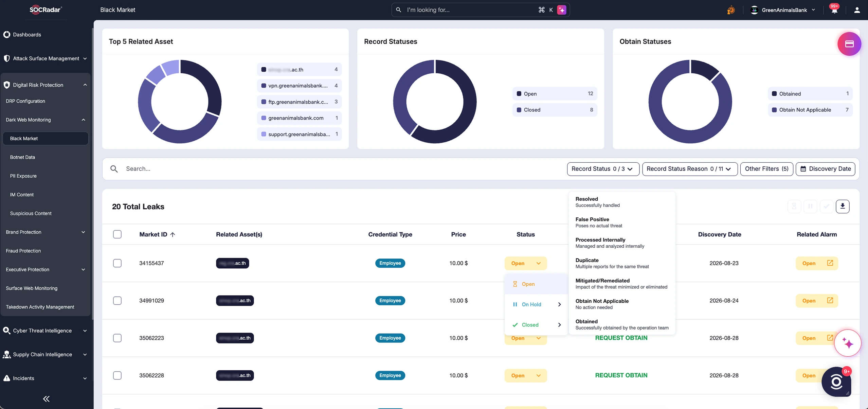The height and width of the screenshot is (409, 868).
Task: Click the hourglass bulk status icon
Action: coord(794,206)
